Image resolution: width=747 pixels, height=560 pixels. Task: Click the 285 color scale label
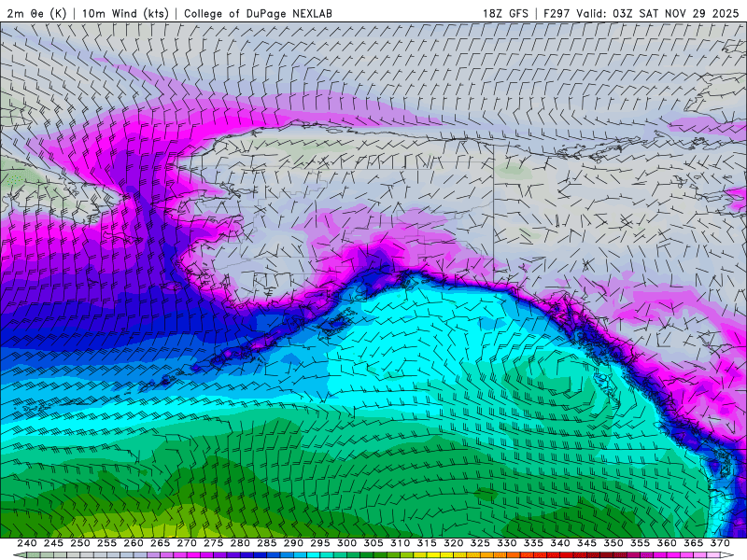pyautogui.click(x=267, y=543)
